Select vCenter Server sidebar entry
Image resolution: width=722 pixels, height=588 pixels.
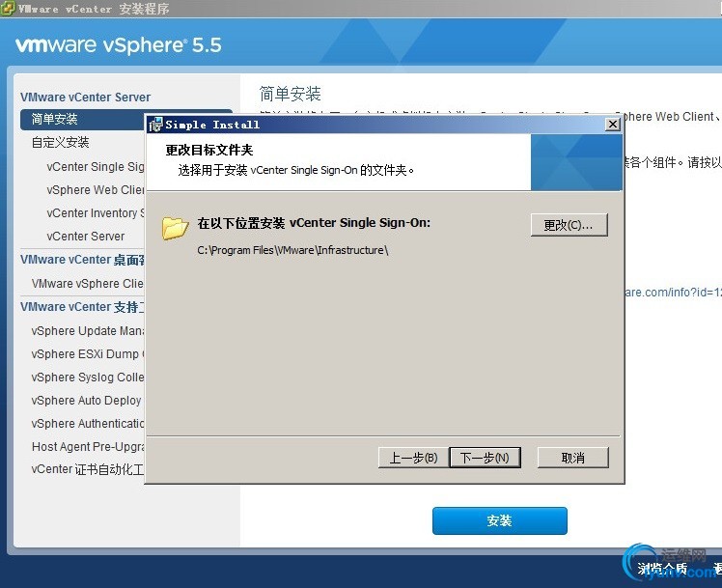click(x=86, y=237)
